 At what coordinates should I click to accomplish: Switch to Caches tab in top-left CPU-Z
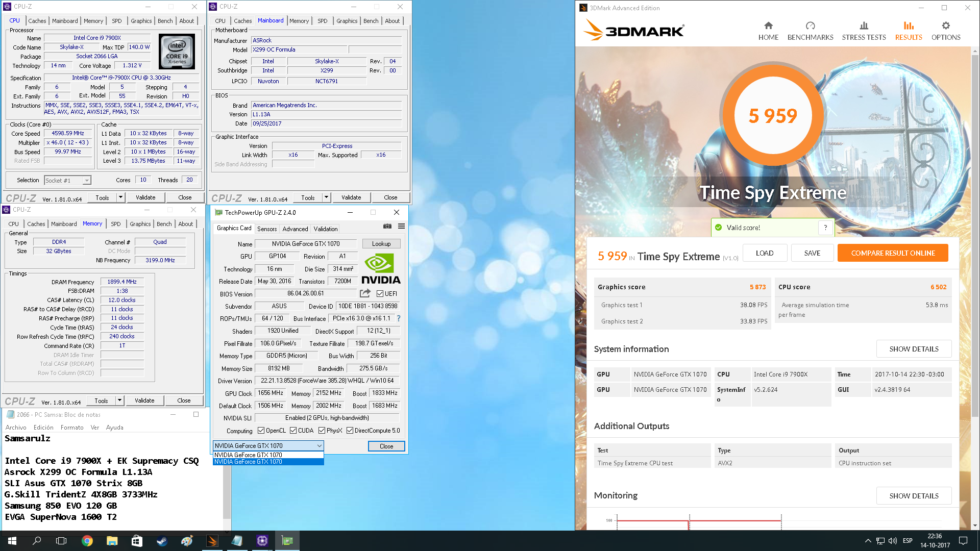pyautogui.click(x=37, y=21)
